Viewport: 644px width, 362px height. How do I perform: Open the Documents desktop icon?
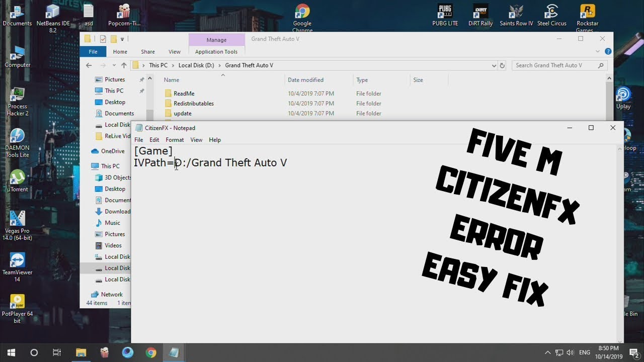(x=17, y=15)
